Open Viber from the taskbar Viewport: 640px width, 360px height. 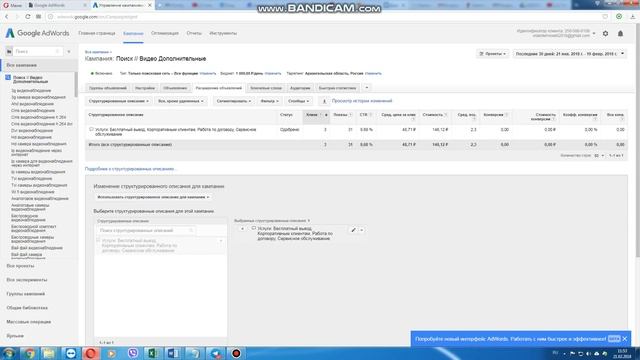[x=132, y=353]
